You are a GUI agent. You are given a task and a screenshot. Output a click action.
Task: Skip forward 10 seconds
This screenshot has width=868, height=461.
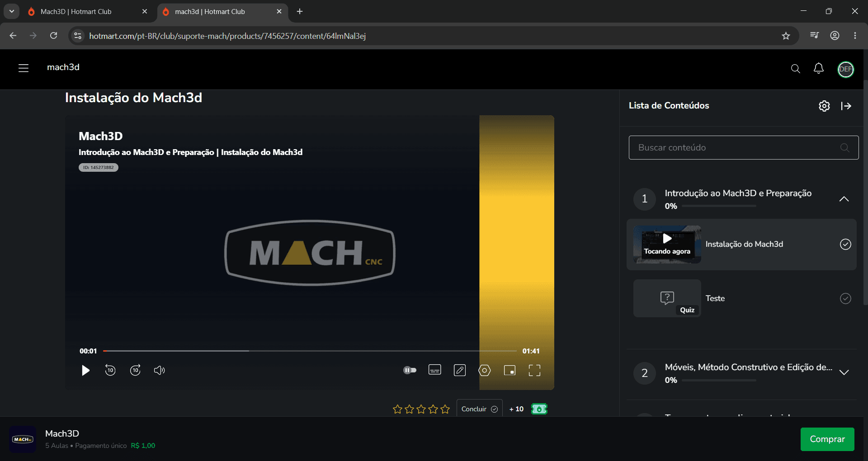tap(135, 370)
